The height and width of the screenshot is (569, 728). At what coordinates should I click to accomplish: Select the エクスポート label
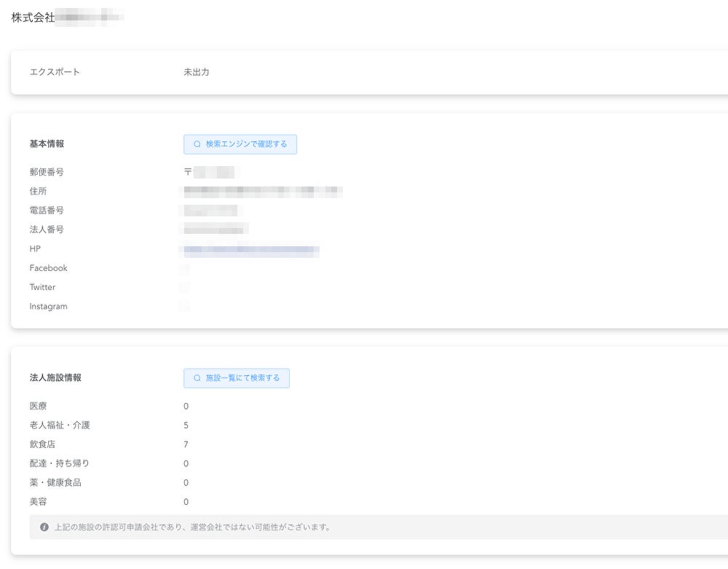55,72
